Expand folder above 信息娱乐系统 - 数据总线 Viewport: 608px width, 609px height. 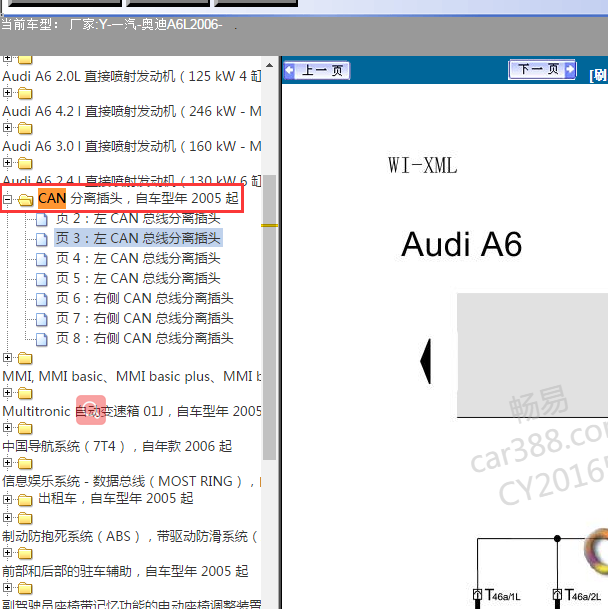pyautogui.click(x=7, y=463)
